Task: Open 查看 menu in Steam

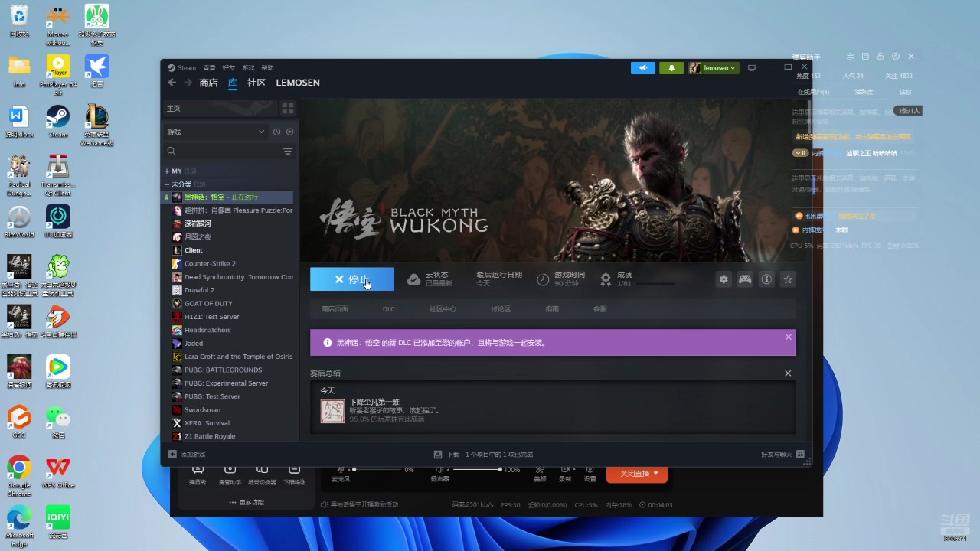Action: coord(209,67)
